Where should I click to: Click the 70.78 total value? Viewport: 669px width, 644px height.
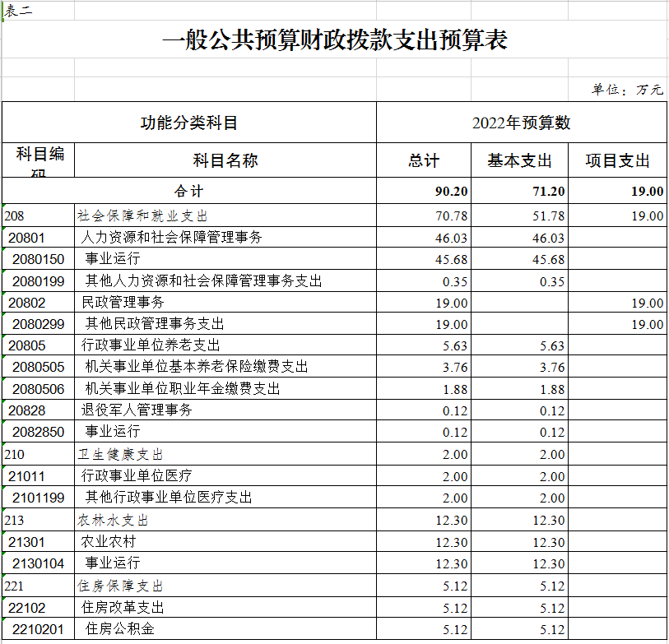pyautogui.click(x=452, y=215)
